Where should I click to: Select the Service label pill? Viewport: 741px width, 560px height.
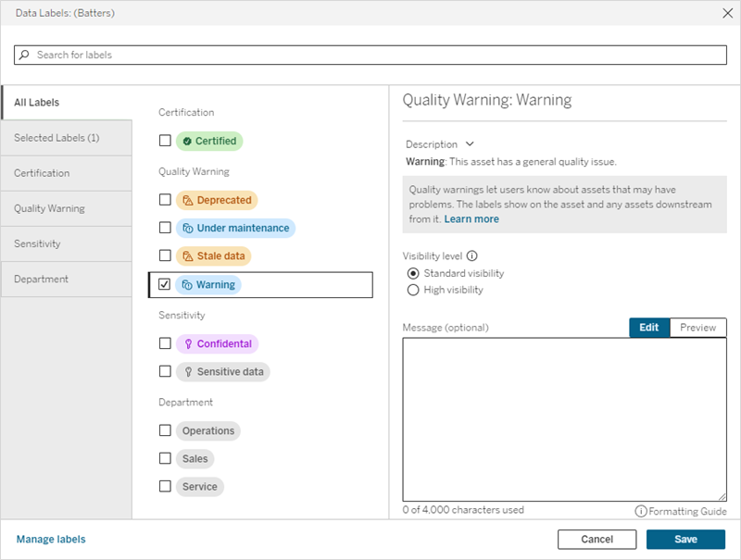pyautogui.click(x=200, y=486)
